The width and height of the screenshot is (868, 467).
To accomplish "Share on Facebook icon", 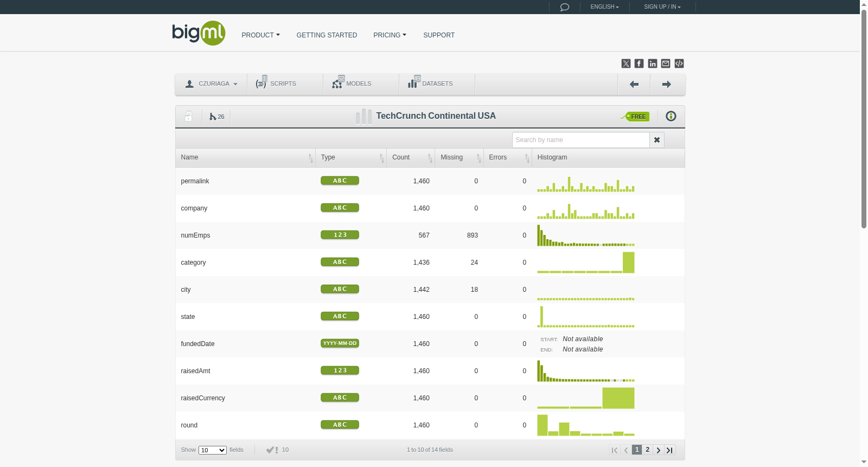I will point(639,63).
